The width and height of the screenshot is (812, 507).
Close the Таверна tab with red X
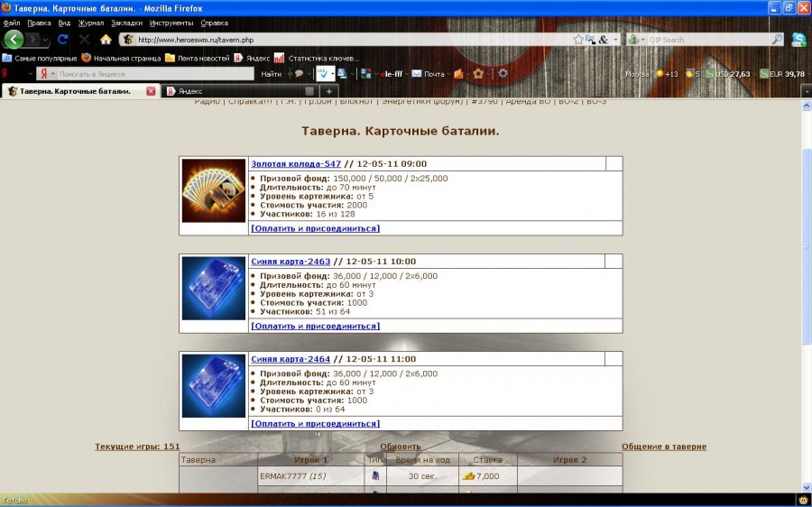click(151, 91)
